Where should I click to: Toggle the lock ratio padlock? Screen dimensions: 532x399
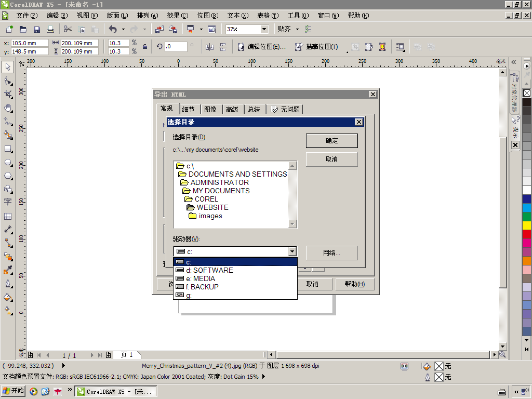pos(145,47)
